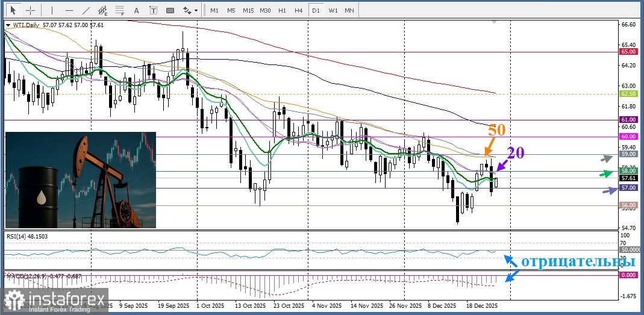Select the text 'A' tool
Image resolution: width=644 pixels, height=315 pixels.
pos(137,10)
